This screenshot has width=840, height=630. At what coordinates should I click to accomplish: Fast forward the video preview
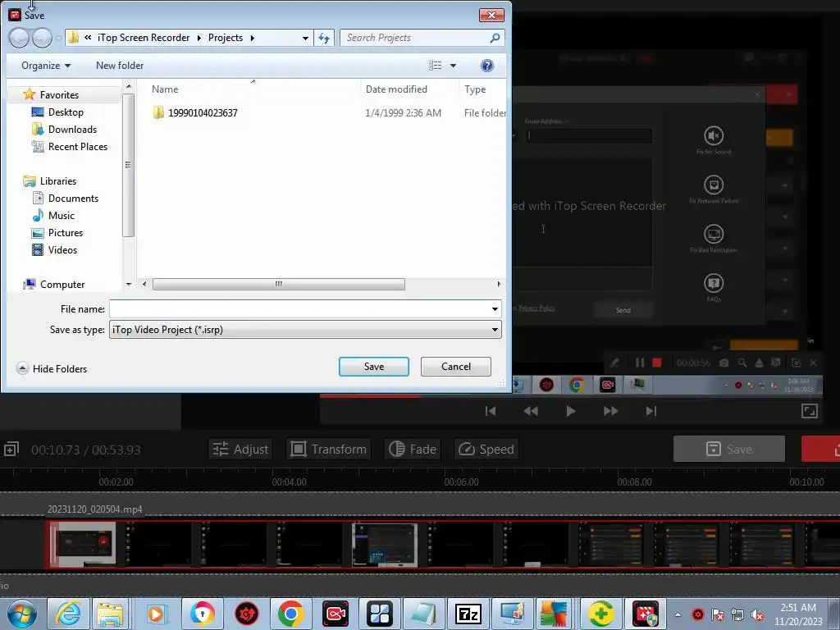(610, 411)
